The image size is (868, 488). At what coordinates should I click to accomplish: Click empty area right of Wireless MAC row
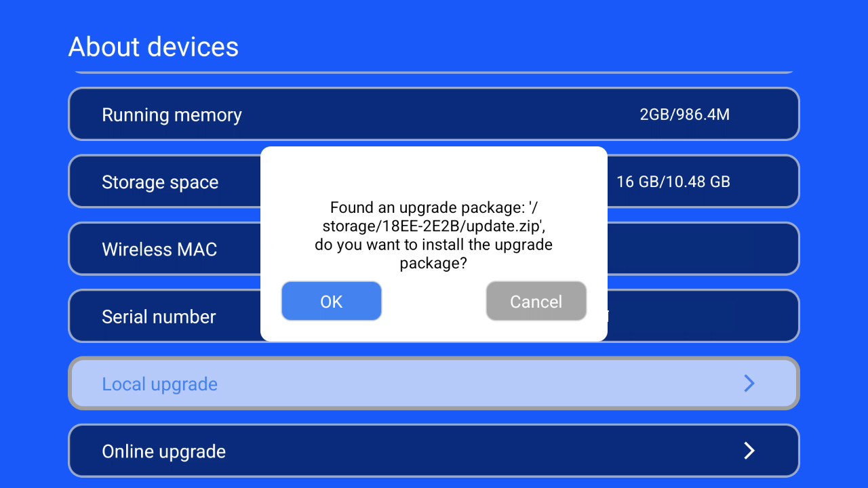[x=702, y=249]
